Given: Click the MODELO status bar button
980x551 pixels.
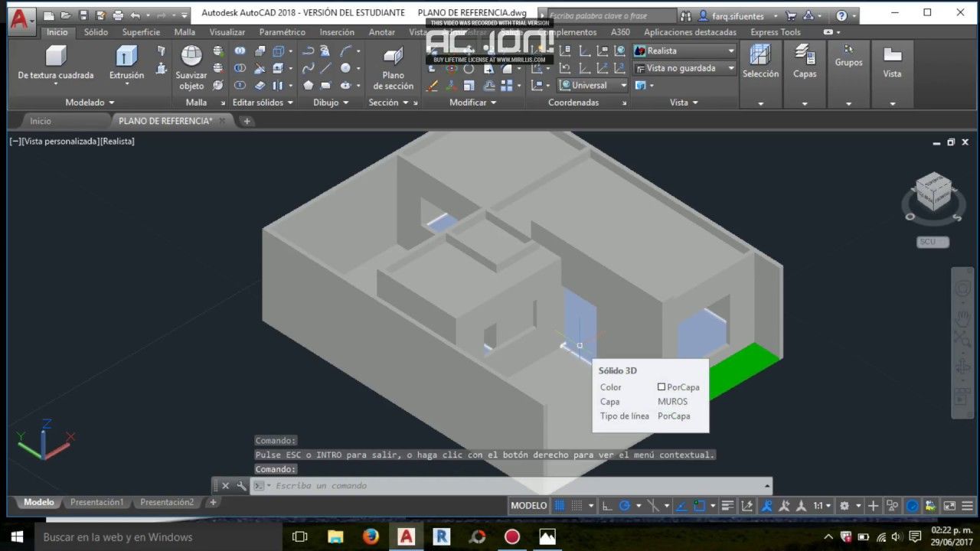Looking at the screenshot, I should 528,506.
